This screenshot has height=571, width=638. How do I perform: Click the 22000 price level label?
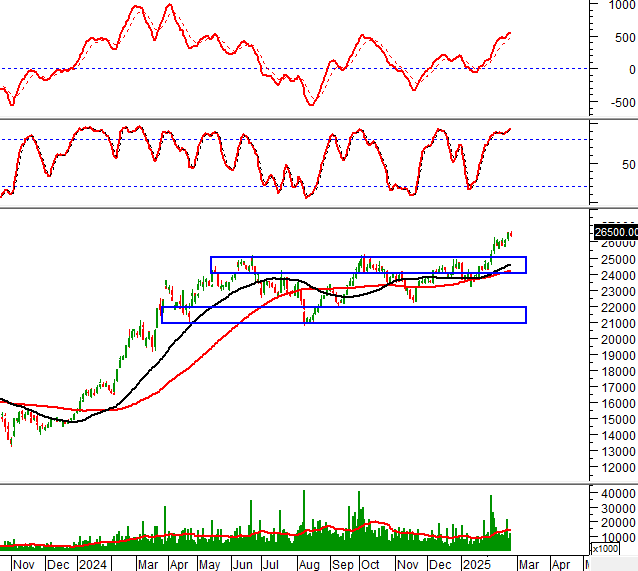point(618,308)
